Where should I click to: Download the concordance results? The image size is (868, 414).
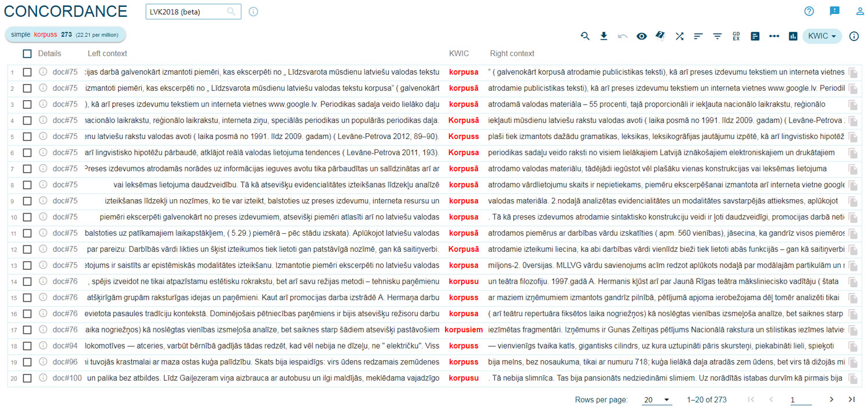click(604, 36)
